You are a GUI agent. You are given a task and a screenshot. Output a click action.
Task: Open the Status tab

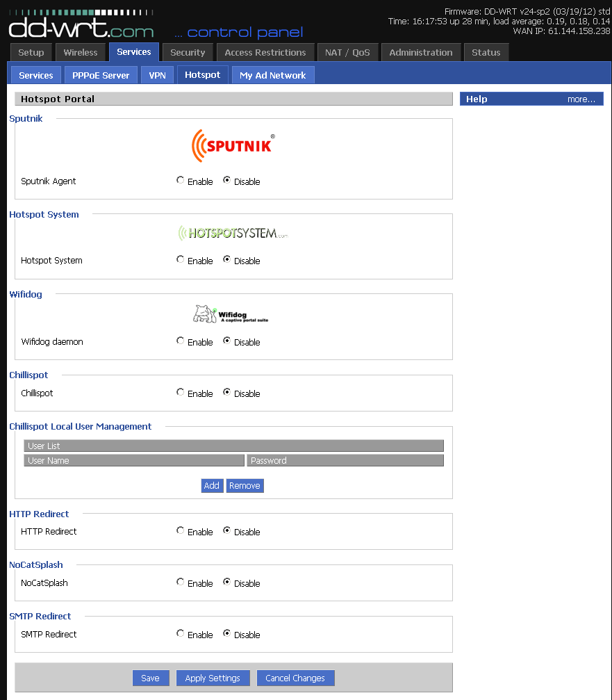point(486,53)
